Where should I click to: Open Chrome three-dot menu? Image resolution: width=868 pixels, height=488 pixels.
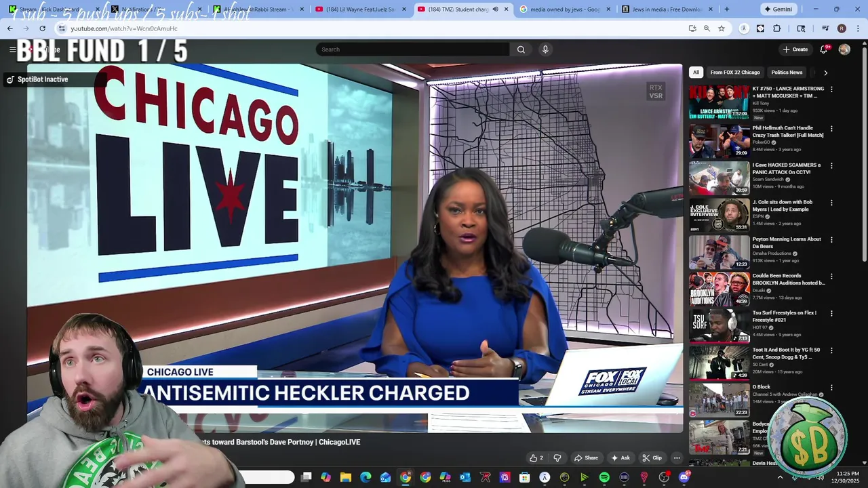pos(857,28)
